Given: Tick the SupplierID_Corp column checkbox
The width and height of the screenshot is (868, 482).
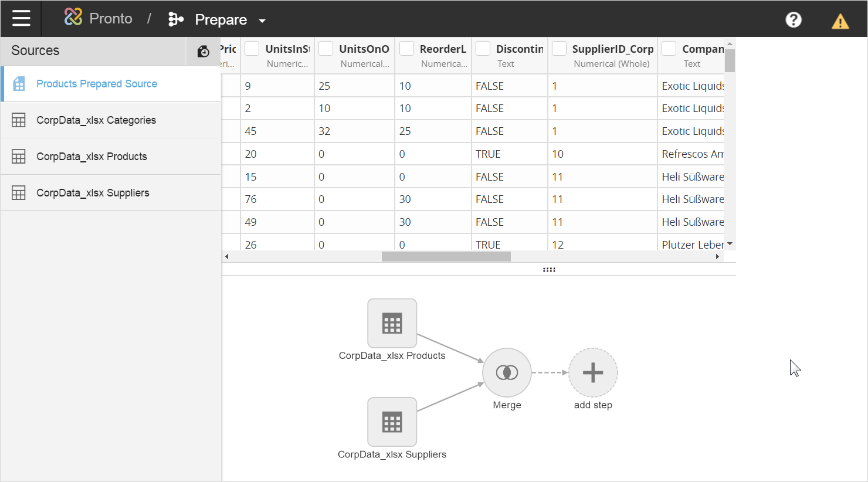Looking at the screenshot, I should (x=560, y=49).
